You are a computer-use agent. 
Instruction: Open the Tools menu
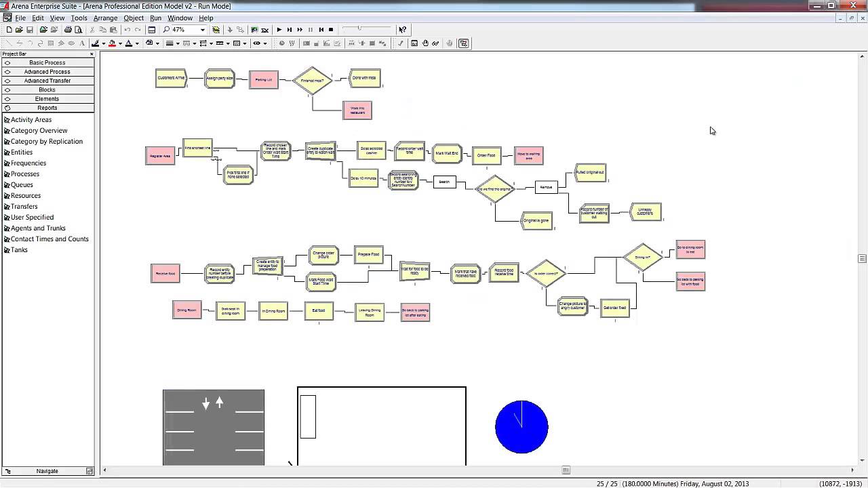(x=79, y=18)
